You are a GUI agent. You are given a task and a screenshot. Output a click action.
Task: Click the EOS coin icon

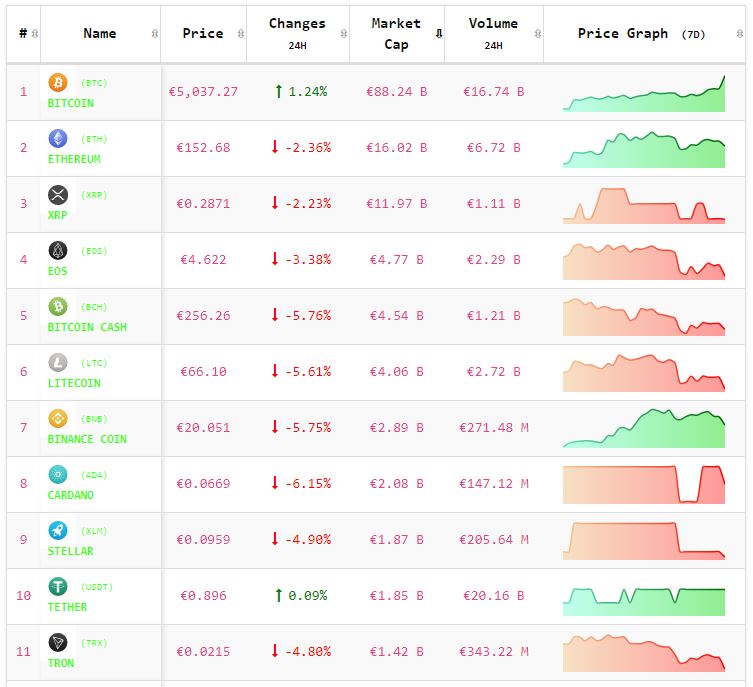coord(58,250)
